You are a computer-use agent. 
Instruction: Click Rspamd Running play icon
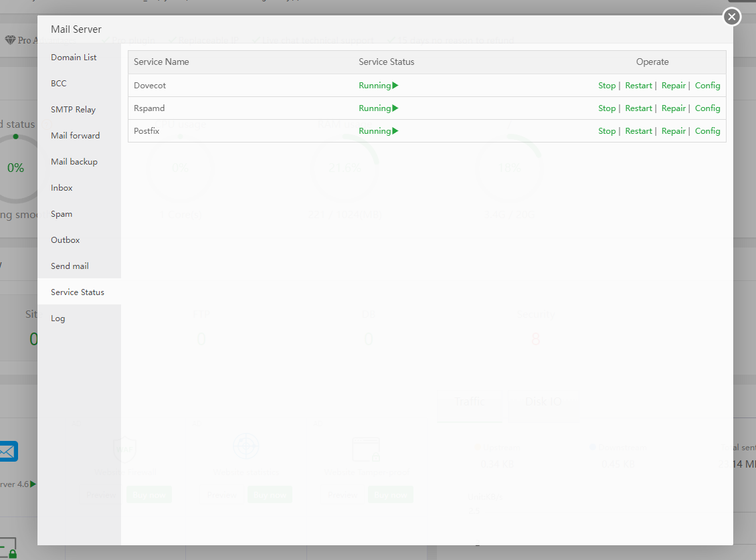click(395, 108)
